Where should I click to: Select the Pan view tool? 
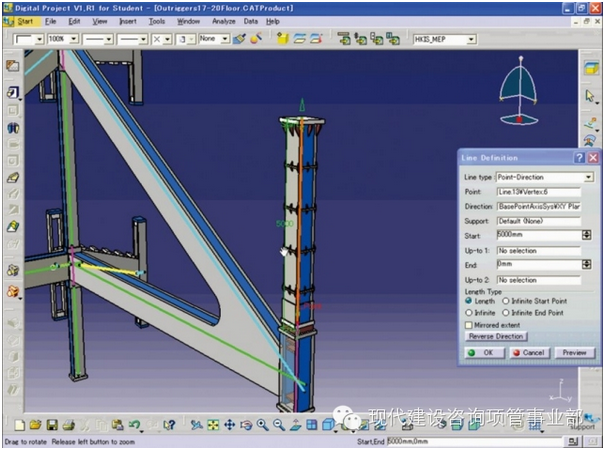point(229,425)
